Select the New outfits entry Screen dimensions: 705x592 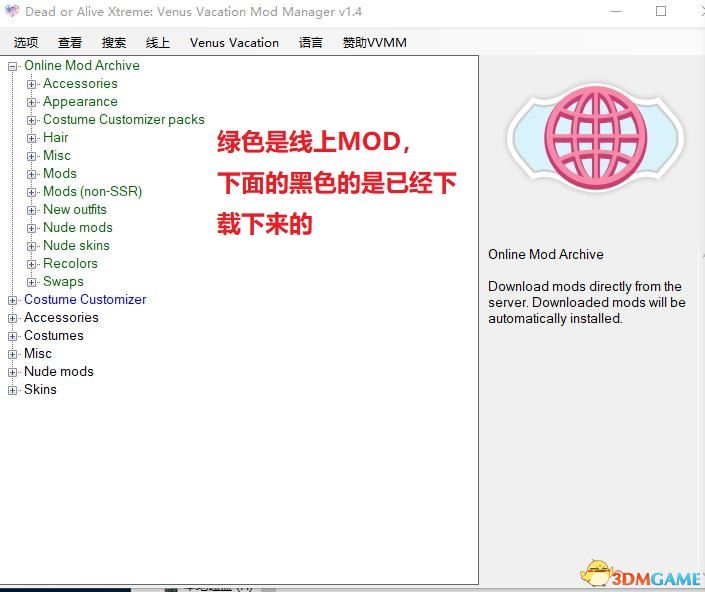point(75,210)
